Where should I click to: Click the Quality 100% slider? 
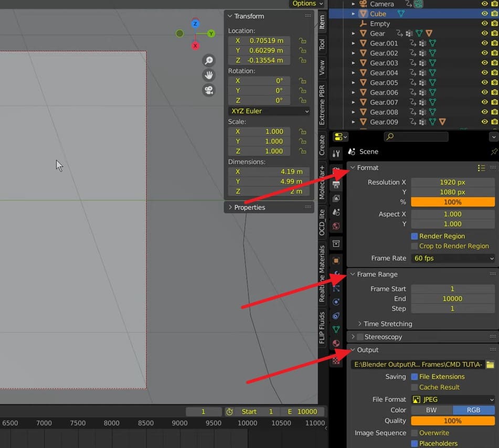[x=452, y=421]
